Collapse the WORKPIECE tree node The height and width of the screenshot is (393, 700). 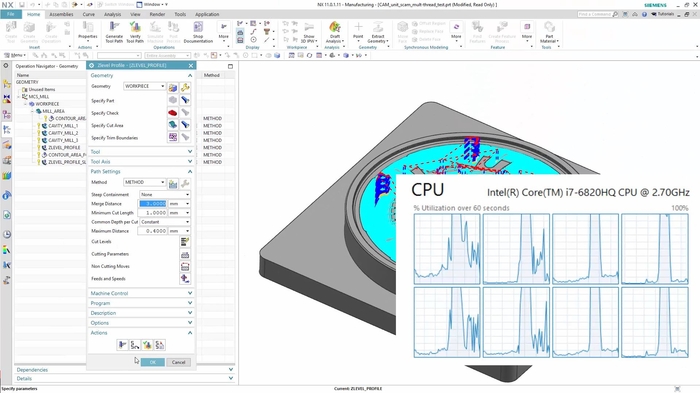click(x=25, y=104)
